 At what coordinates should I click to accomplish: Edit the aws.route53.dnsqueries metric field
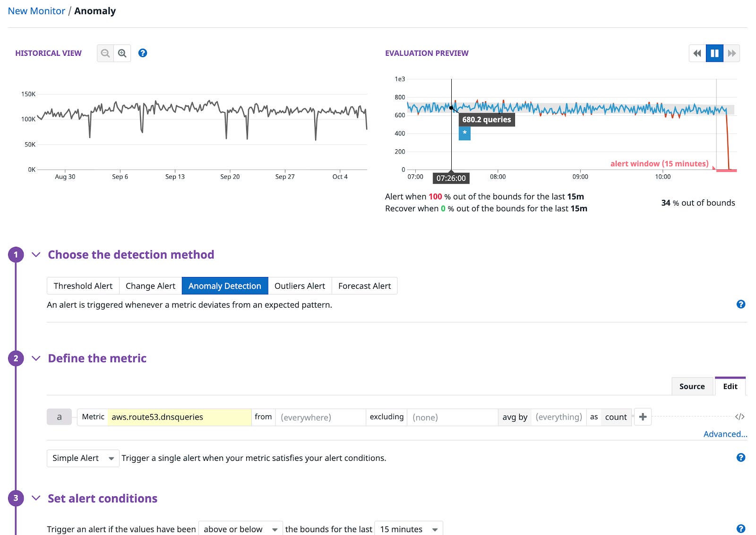pyautogui.click(x=180, y=417)
